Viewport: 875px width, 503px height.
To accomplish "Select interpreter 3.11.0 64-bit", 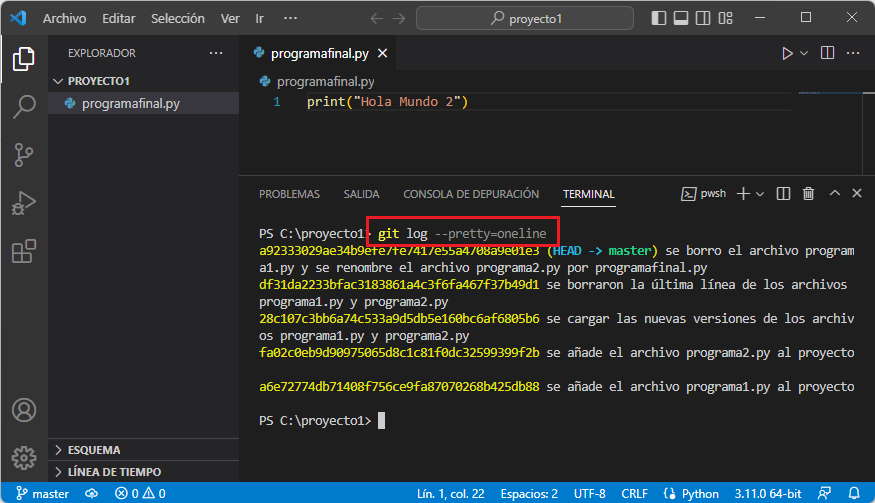I will pos(768,494).
